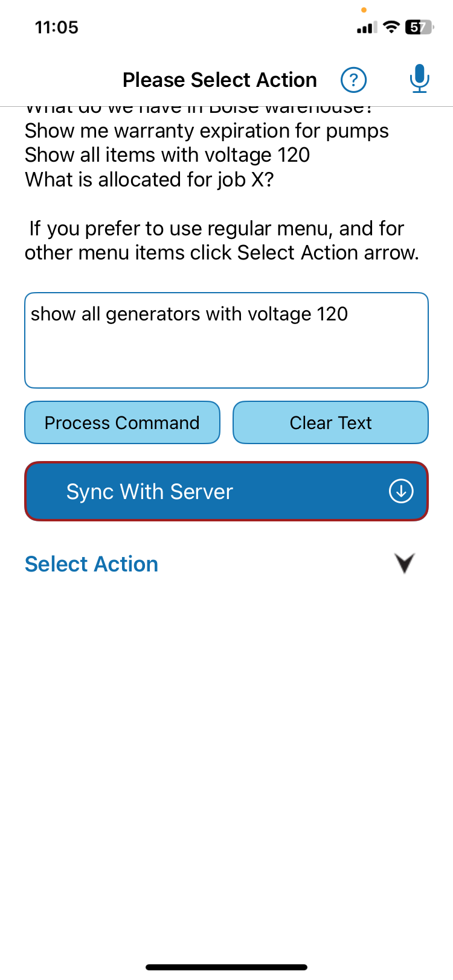Viewport: 453px width, 980px height.
Task: Tap the Please Select Action title
Action: click(x=220, y=80)
